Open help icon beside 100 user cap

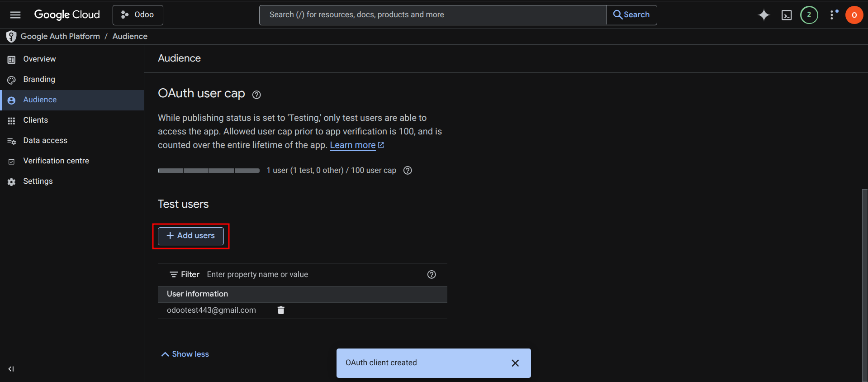point(408,170)
